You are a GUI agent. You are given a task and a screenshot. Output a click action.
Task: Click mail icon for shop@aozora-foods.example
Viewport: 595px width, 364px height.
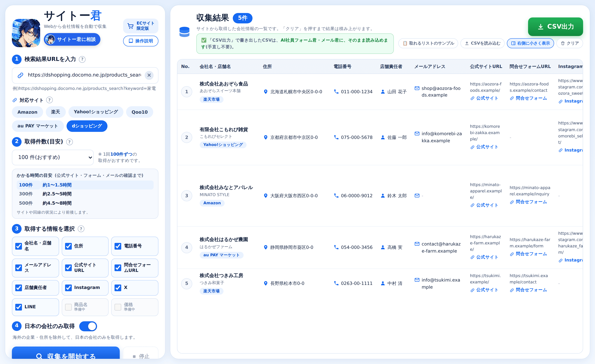click(x=417, y=88)
